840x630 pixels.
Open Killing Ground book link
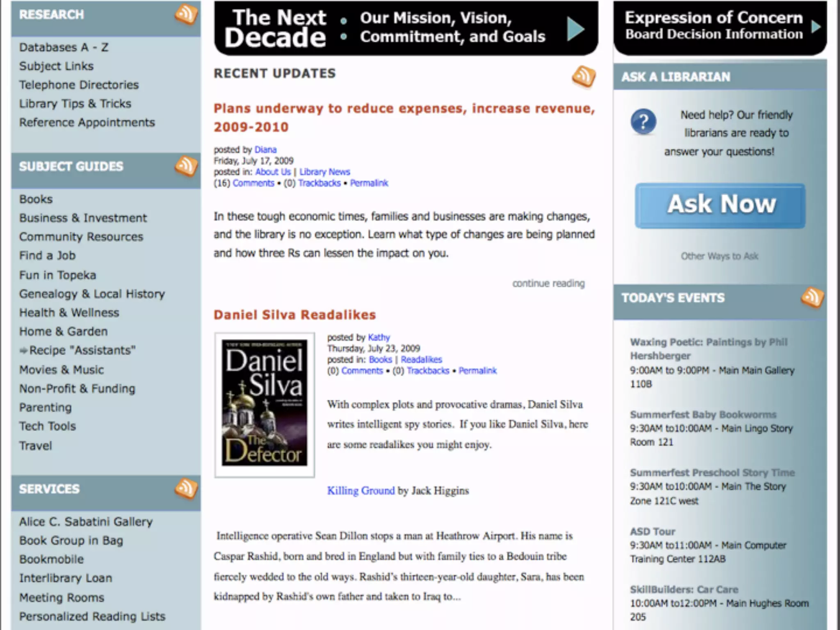pyautogui.click(x=361, y=491)
